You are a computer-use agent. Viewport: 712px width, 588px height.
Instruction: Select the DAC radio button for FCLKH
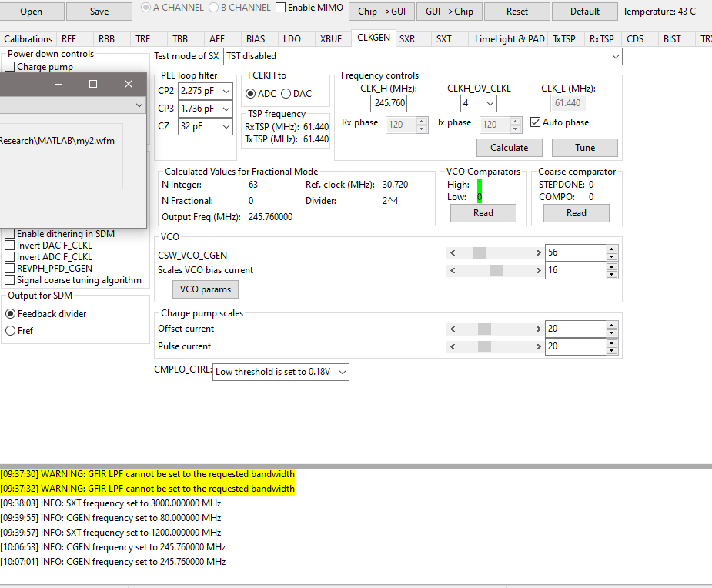(286, 94)
